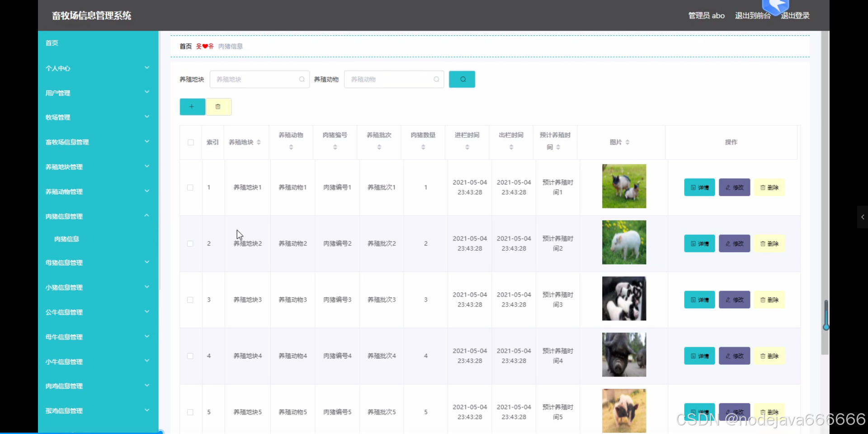Sort table by 肉猪编号 column arrows
This screenshot has height=434, width=868.
(335, 147)
